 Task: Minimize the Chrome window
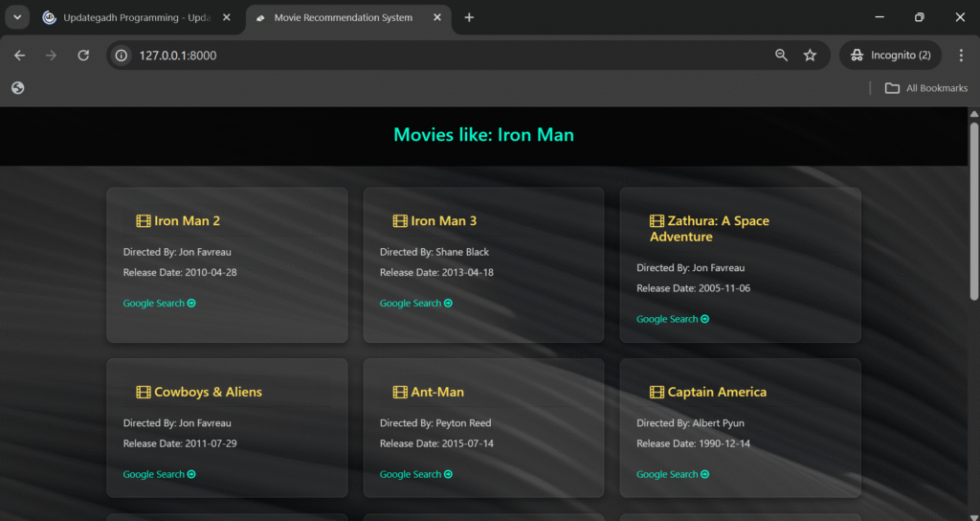(880, 17)
